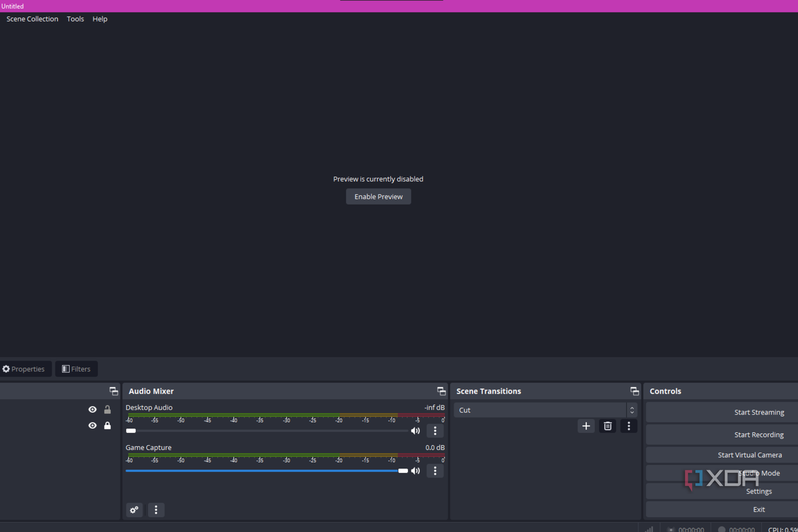Click the Desktop Audio -inf dB level readout
Image resolution: width=798 pixels, height=532 pixels.
[434, 407]
